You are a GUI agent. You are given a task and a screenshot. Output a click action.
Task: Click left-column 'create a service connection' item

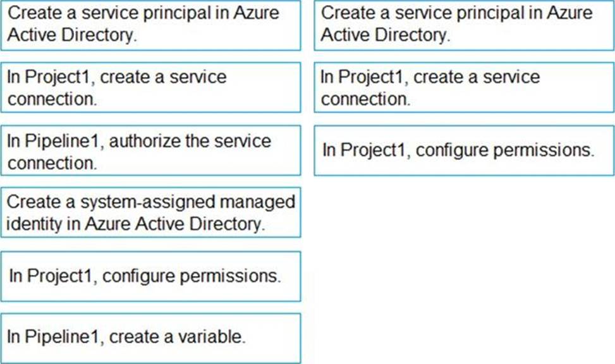point(150,88)
